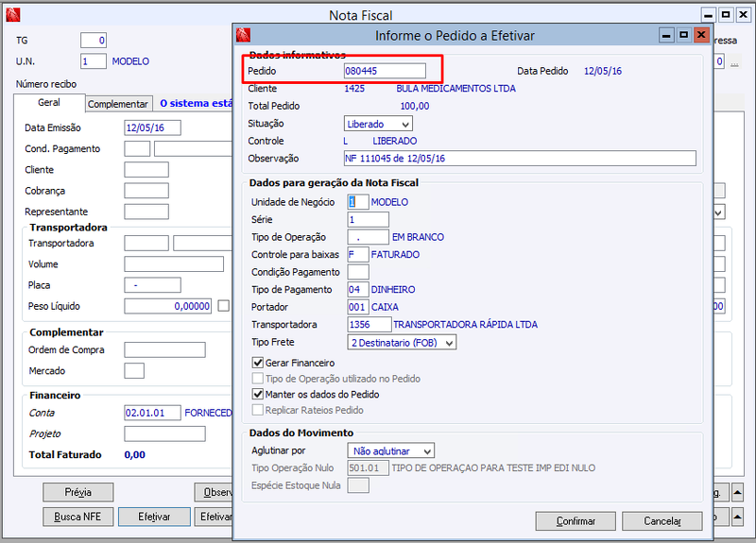Viewport: 756px width, 543px height.
Task: Click the partially hidden Observ button
Action: (214, 492)
